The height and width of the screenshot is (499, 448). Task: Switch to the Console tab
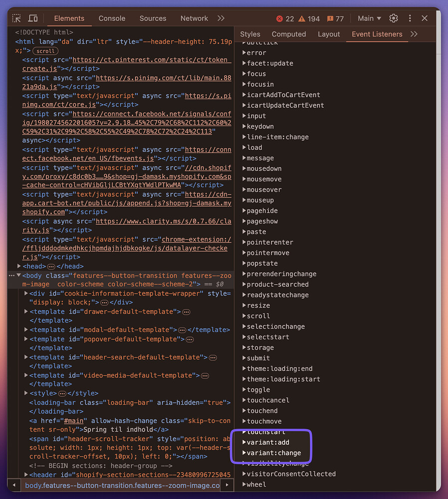111,18
